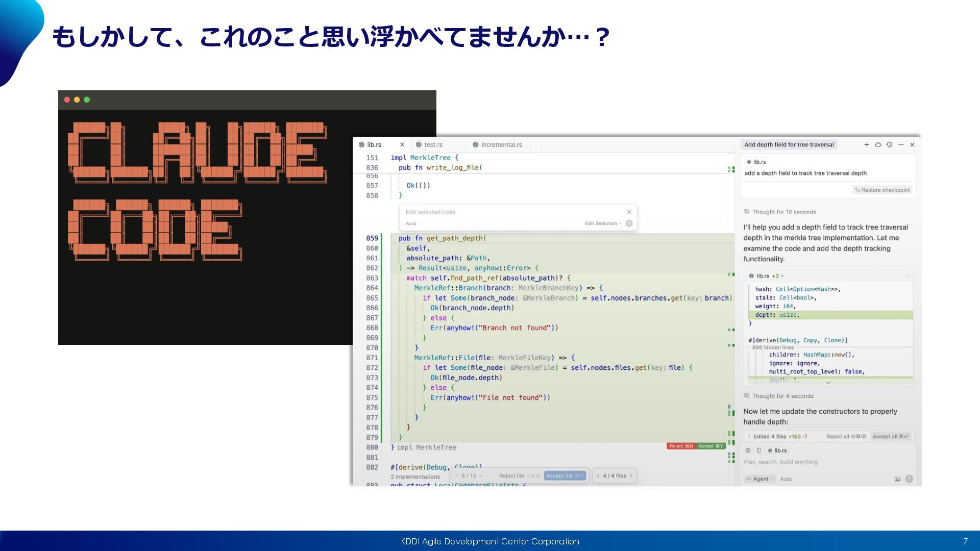Click Accept file in the floating bar
This screenshot has width=980, height=551.
(565, 476)
